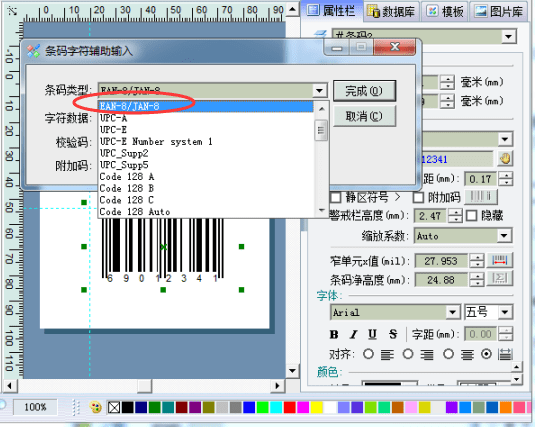Toggle Italic font style

(x=353, y=334)
